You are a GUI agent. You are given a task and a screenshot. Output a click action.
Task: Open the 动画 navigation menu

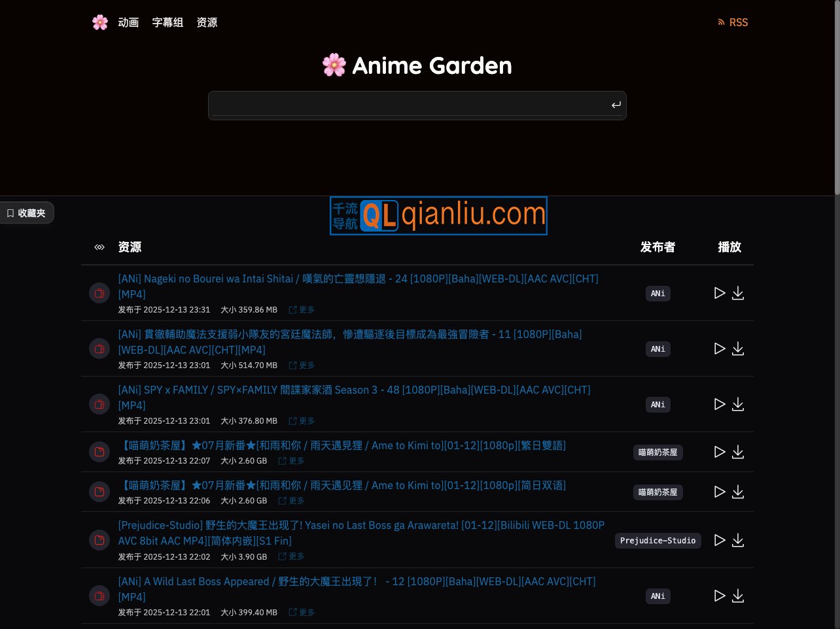pyautogui.click(x=128, y=22)
